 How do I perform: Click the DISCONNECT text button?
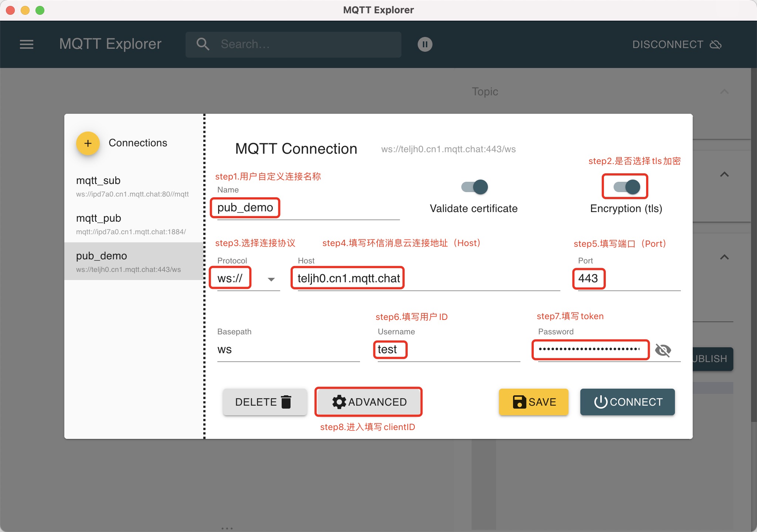pyautogui.click(x=668, y=45)
